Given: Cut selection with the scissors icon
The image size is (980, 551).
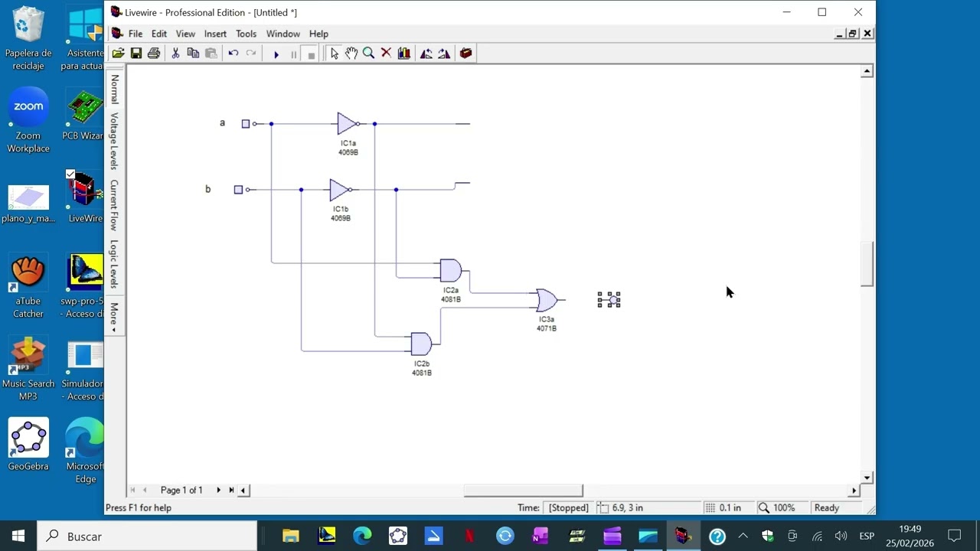Looking at the screenshot, I should click(x=175, y=54).
